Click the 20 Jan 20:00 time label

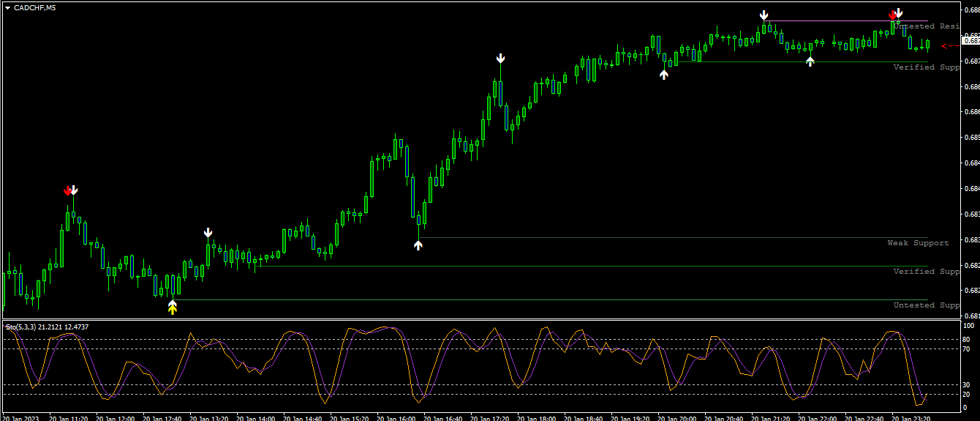[677, 417]
